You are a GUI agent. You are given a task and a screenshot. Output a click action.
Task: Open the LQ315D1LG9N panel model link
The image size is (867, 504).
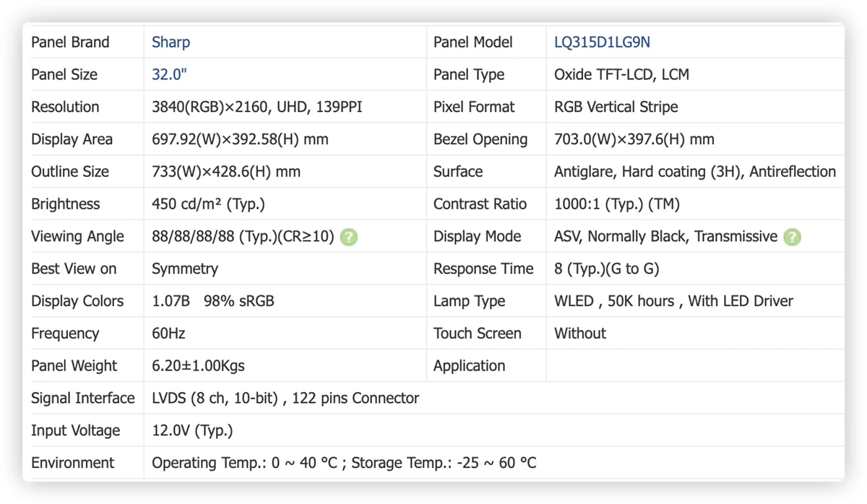tap(602, 42)
